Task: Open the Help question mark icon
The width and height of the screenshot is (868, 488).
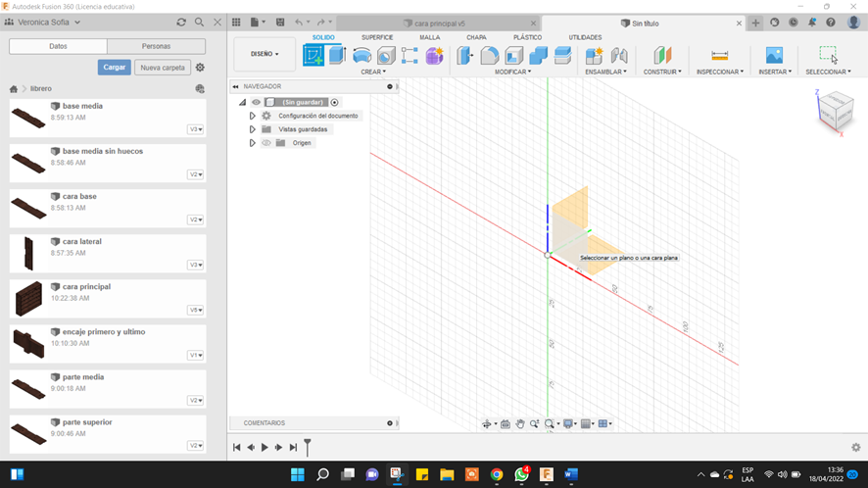Action: point(831,23)
